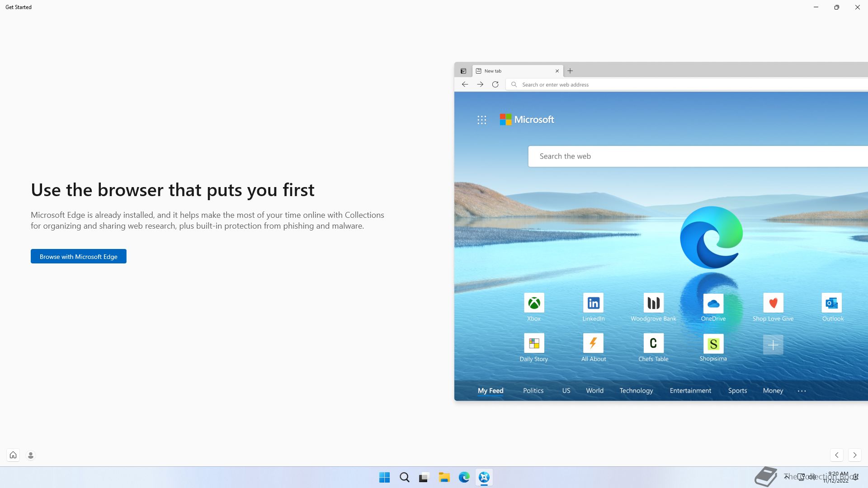The image size is (868, 488).
Task: Click the Search the web box
Action: pyautogui.click(x=696, y=156)
